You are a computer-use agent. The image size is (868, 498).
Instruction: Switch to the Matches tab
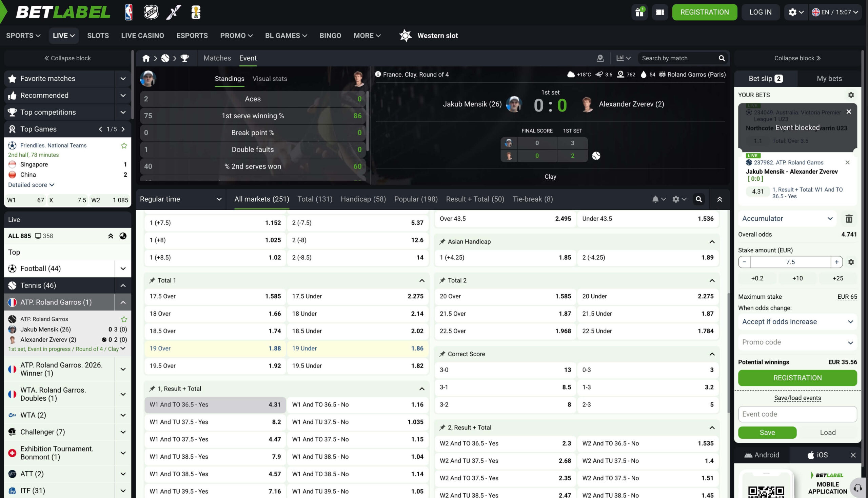[217, 58]
